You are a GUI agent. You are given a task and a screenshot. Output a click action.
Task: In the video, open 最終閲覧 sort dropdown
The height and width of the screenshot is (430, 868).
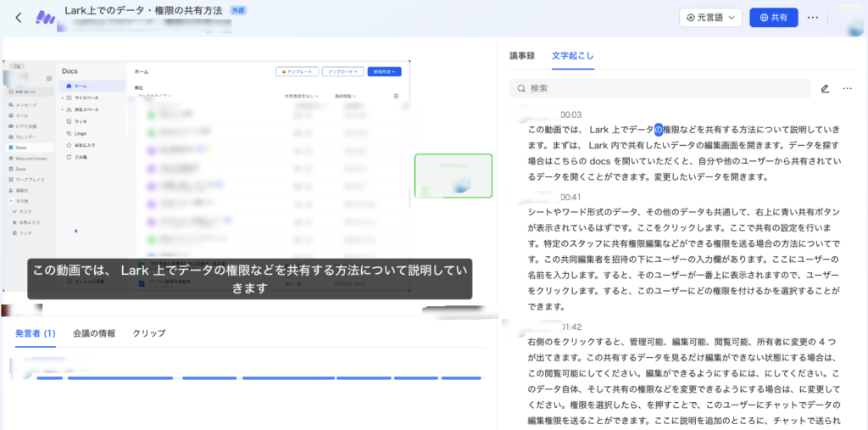[x=345, y=97]
